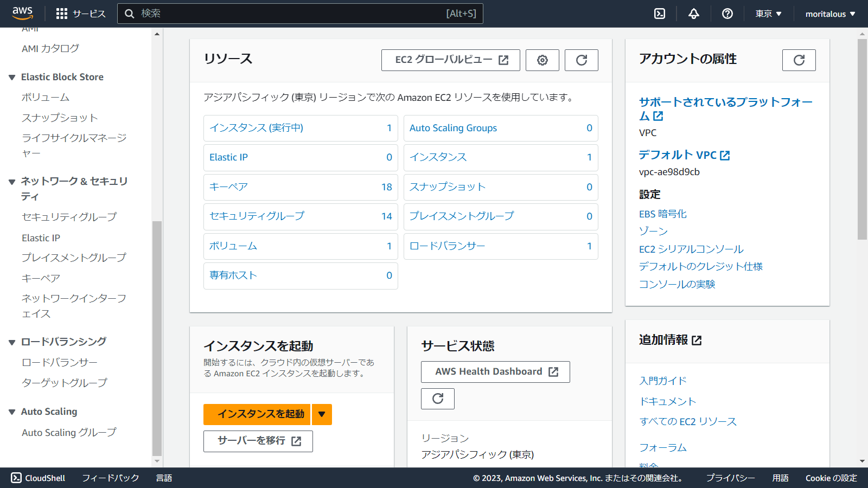Image resolution: width=868 pixels, height=488 pixels.
Task: Open CloudShell from the footer
Action: (39, 478)
